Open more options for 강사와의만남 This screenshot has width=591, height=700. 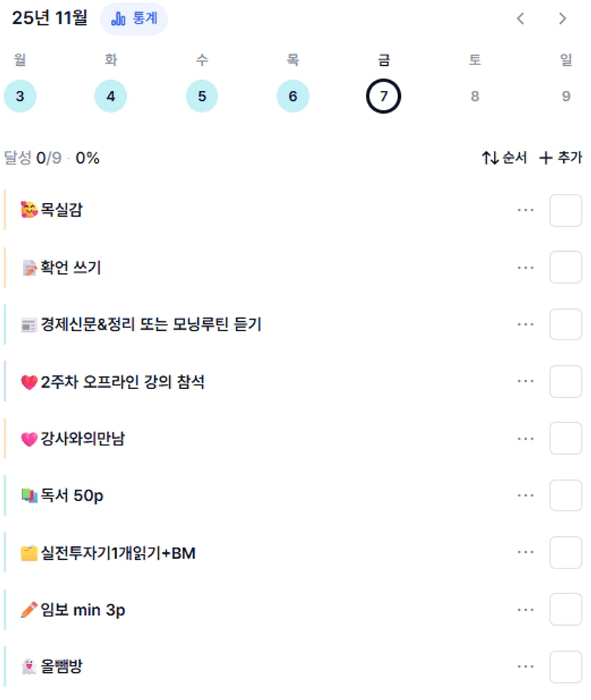pyautogui.click(x=526, y=439)
